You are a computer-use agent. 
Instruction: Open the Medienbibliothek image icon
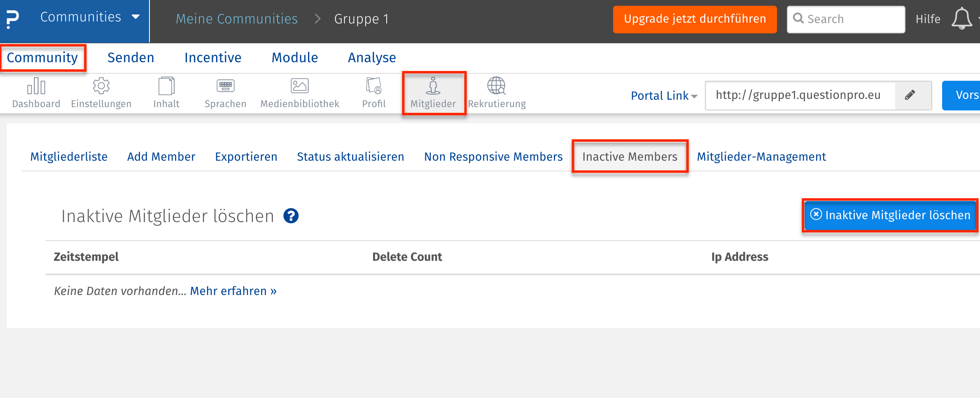(299, 87)
